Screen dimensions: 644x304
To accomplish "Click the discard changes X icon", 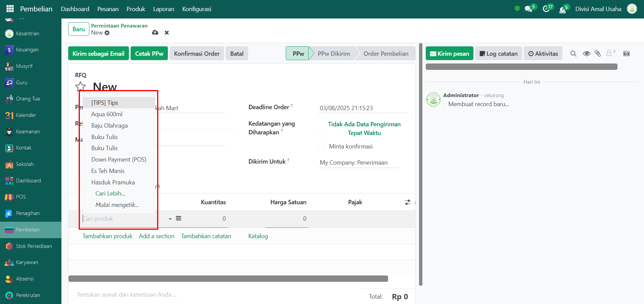I will coord(167,33).
